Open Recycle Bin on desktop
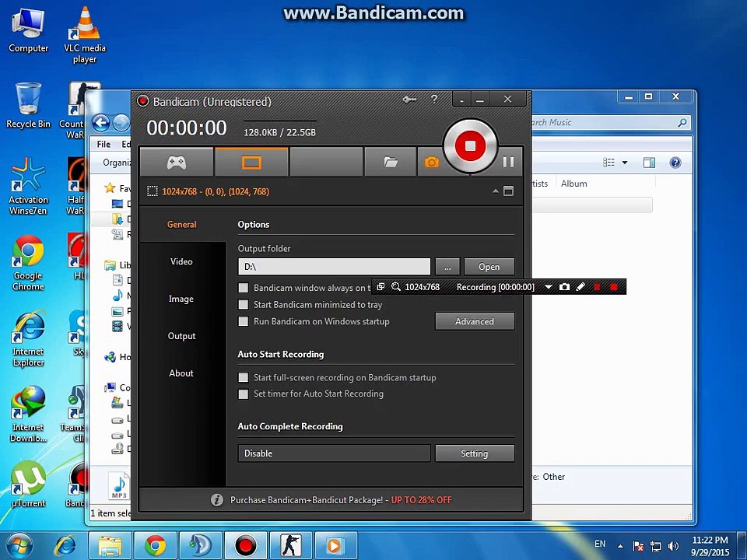 coord(28,106)
